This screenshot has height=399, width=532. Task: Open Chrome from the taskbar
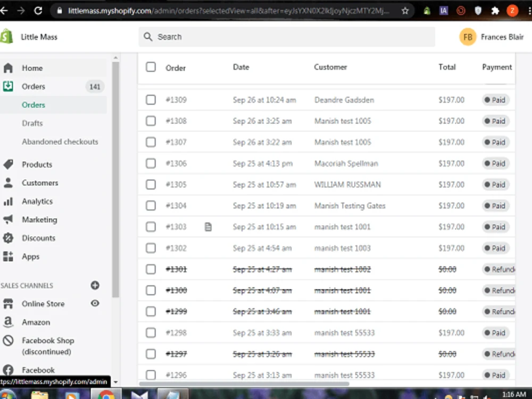click(x=106, y=394)
